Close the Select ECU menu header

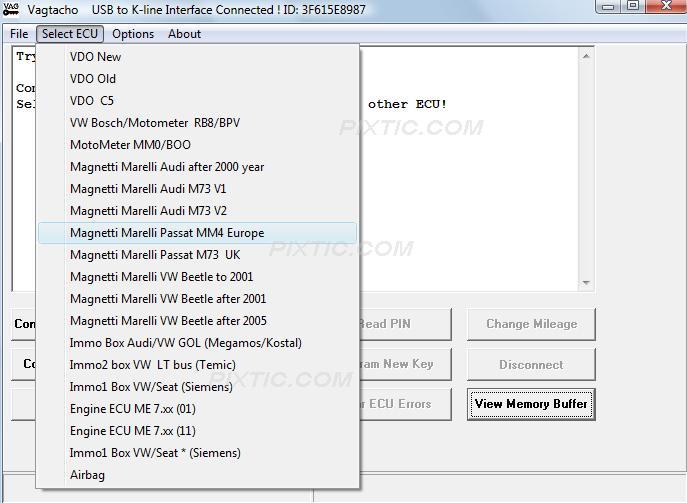pyautogui.click(x=70, y=34)
